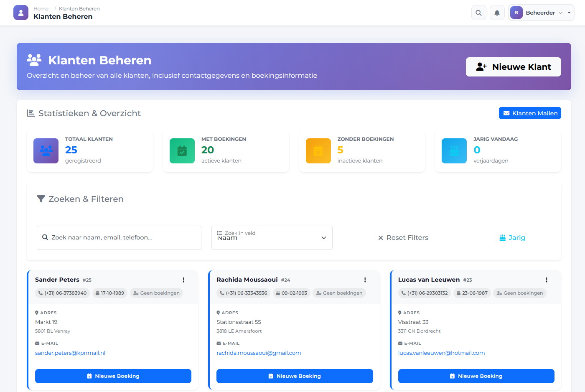Open kebab menu for Sander Peters
585x392 pixels.
point(183,280)
